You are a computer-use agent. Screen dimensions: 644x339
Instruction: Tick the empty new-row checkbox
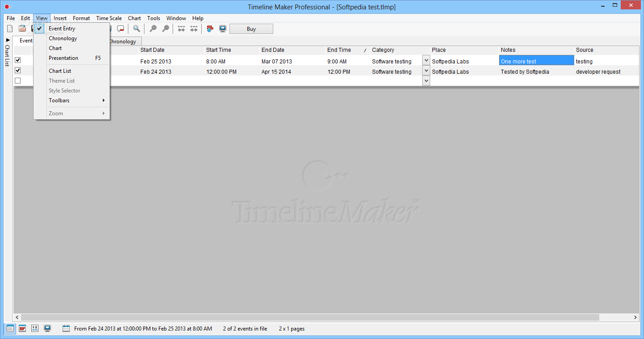tap(18, 81)
